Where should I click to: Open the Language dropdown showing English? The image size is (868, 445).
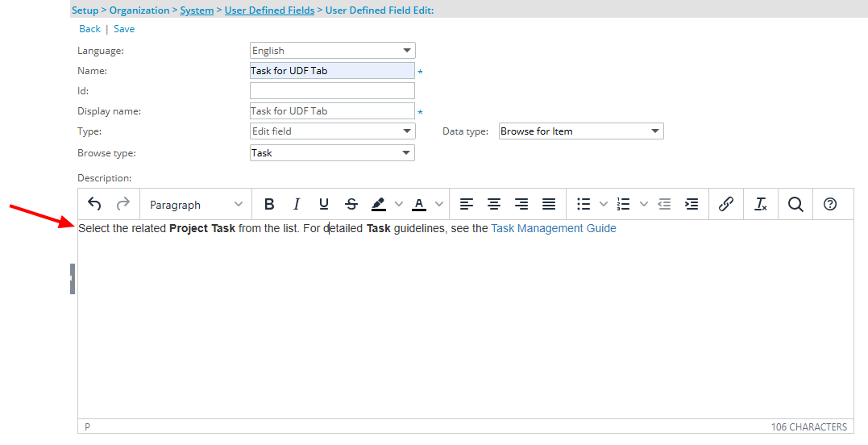(332, 51)
